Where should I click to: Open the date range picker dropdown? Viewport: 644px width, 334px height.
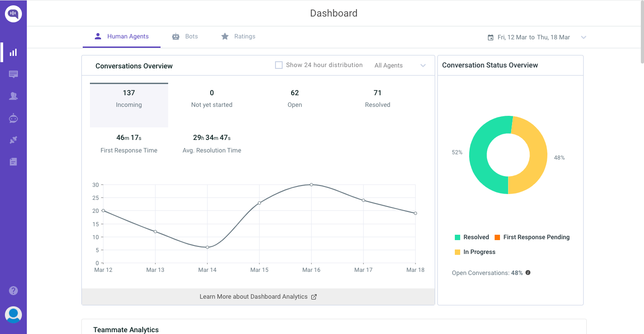583,38
